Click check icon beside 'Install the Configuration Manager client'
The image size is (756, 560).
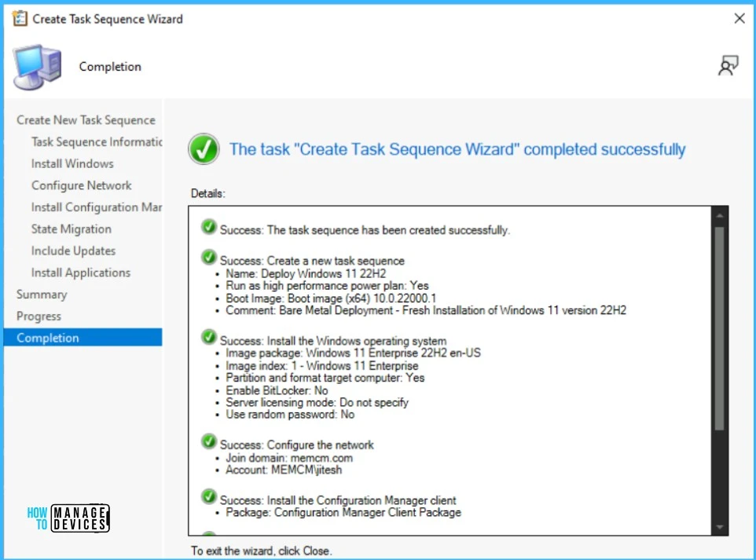pyautogui.click(x=209, y=496)
